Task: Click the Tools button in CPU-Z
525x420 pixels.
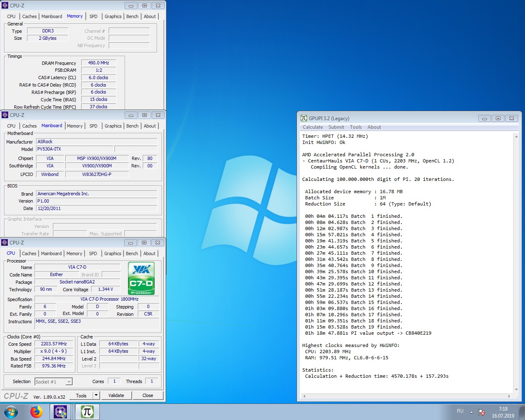Action: tap(81, 395)
